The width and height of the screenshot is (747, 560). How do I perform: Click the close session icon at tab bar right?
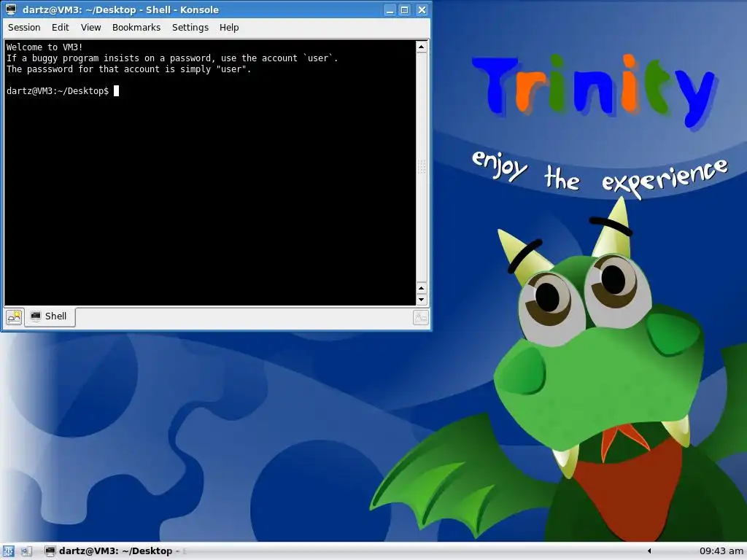pyautogui.click(x=421, y=318)
